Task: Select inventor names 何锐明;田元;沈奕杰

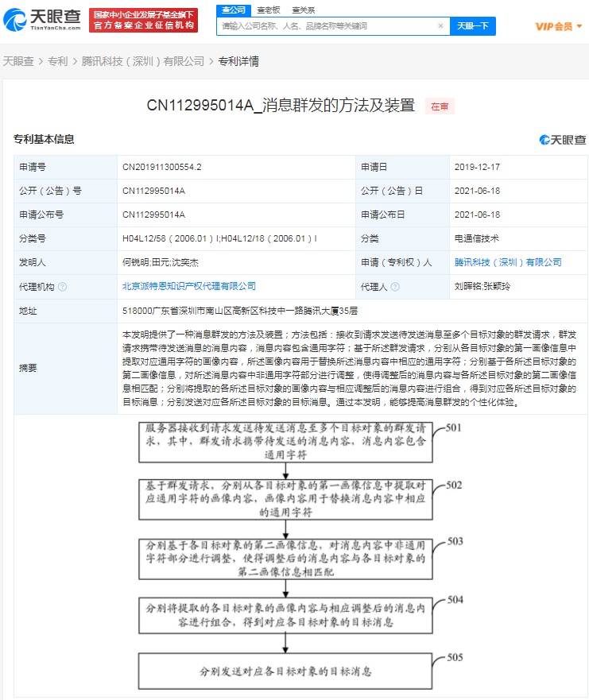Action: pos(161,262)
